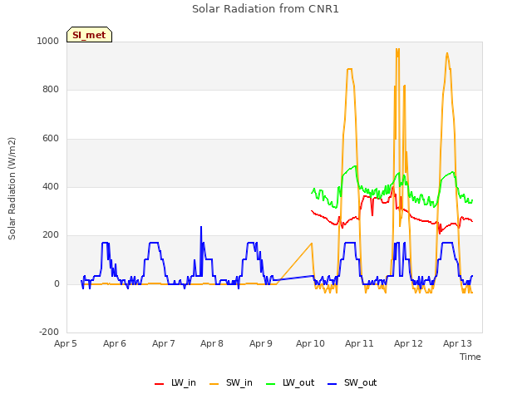This screenshot has width=532, height=399.
Task: Toggle the SW_in legend entry
Action: [x=231, y=382]
